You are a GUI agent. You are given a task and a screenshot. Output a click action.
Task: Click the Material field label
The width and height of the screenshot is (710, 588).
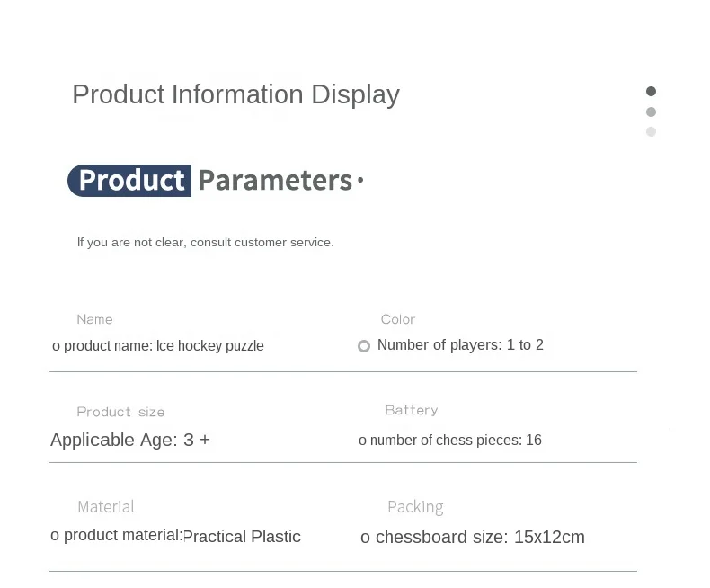pos(105,507)
